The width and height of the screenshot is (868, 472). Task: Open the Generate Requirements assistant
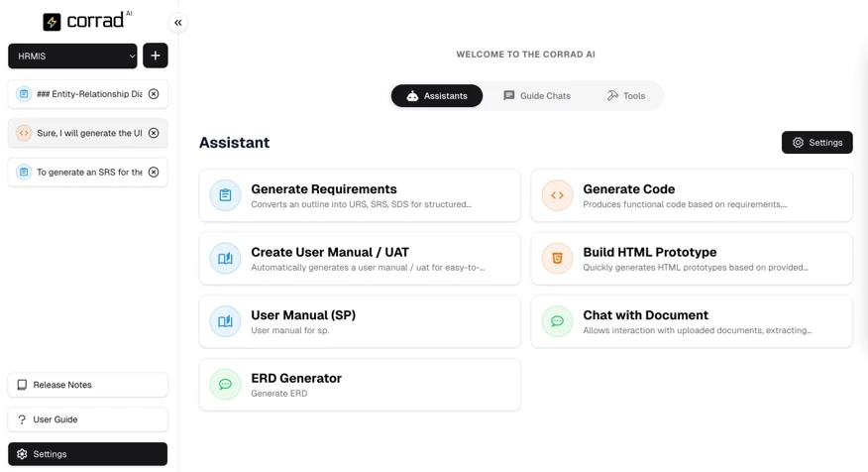click(x=360, y=195)
